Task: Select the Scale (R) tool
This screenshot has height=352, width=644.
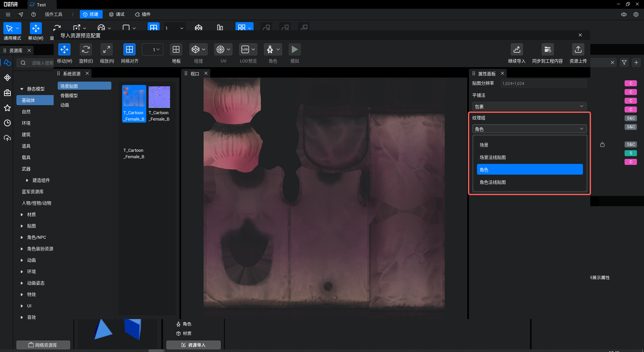Action: click(x=107, y=50)
